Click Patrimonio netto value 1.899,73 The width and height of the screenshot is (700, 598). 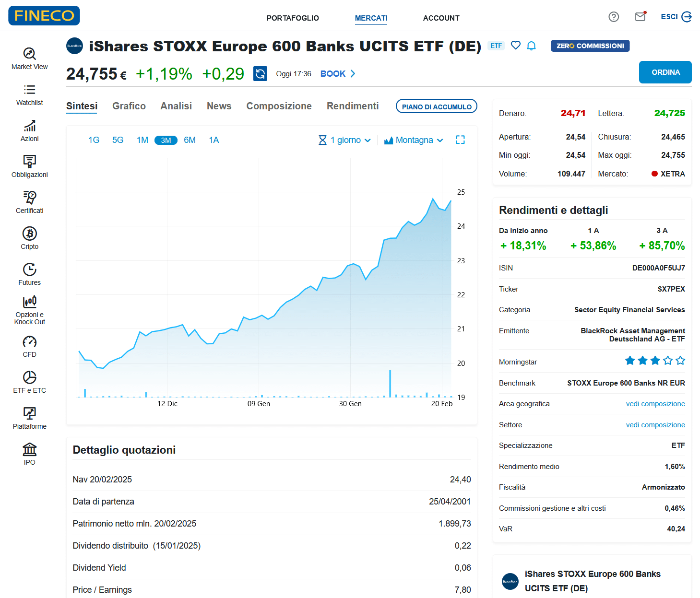pos(454,524)
